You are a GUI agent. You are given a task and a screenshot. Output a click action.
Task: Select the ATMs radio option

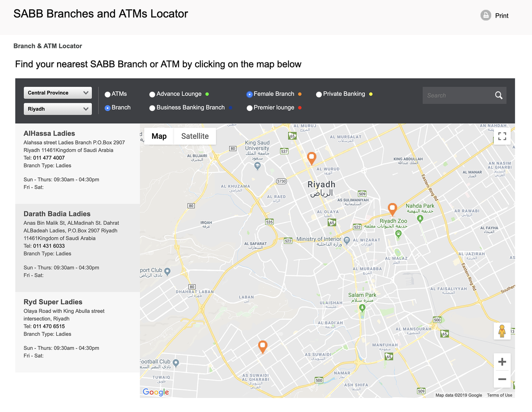click(x=107, y=94)
